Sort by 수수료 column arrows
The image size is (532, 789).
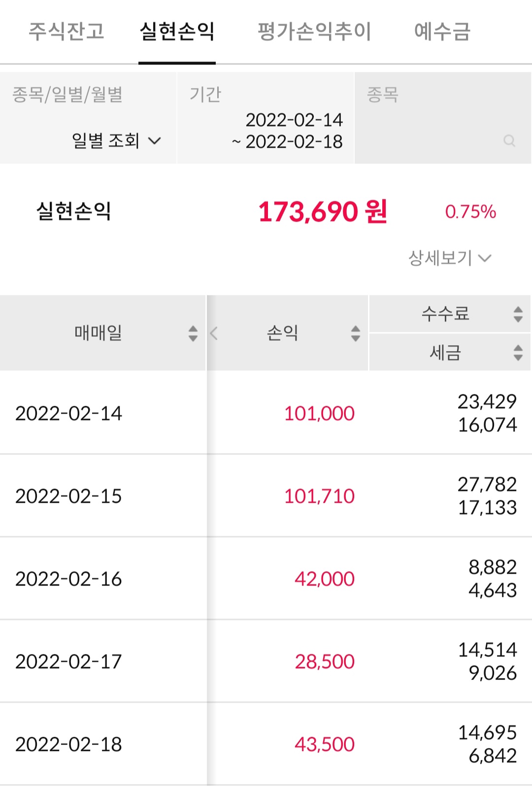point(518,314)
